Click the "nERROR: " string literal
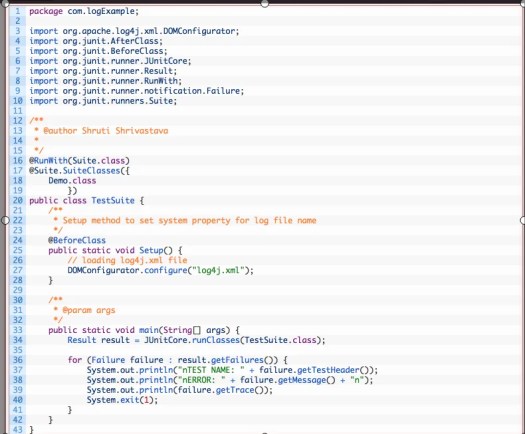 (x=202, y=380)
